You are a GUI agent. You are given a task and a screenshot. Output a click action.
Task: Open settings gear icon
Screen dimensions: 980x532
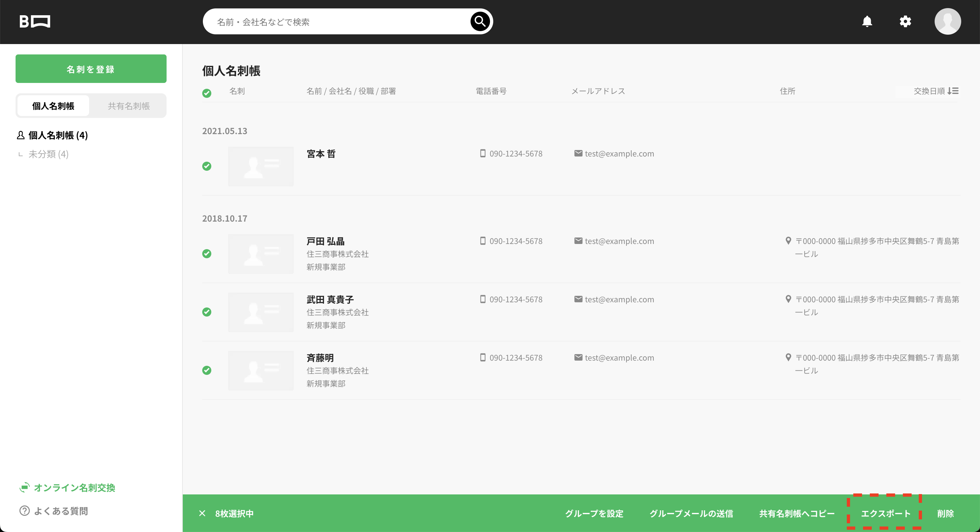pos(905,21)
